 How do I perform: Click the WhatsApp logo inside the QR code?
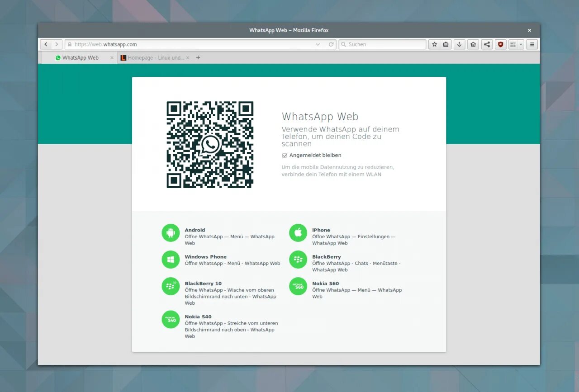[210, 145]
